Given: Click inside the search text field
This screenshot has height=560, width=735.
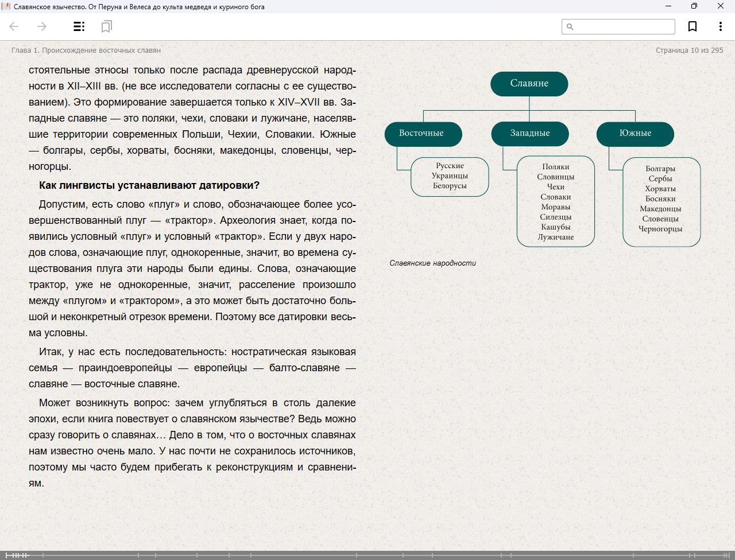Looking at the screenshot, I should 624,27.
